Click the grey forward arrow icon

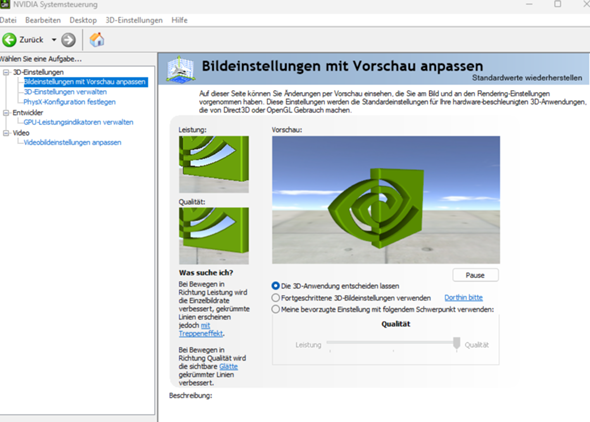(x=68, y=39)
